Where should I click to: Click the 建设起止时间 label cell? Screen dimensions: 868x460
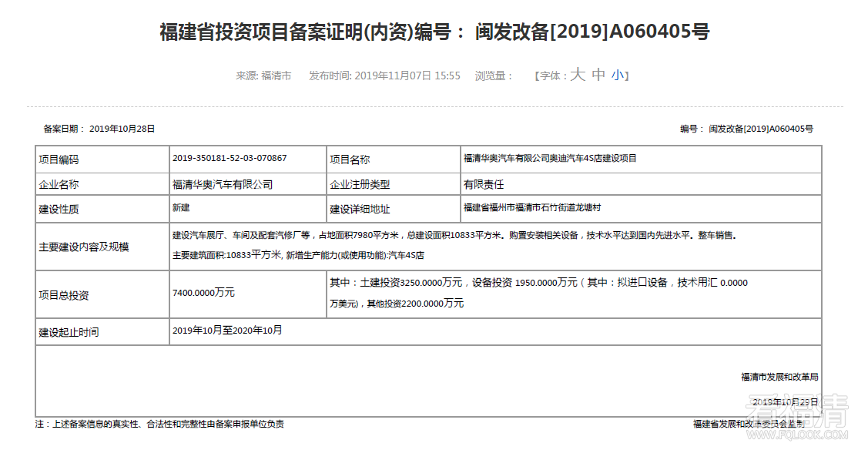click(x=102, y=332)
